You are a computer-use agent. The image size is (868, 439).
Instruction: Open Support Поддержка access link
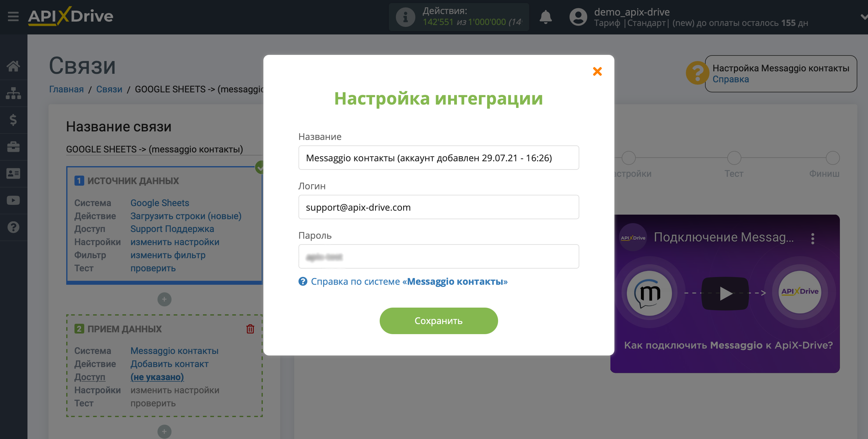tap(172, 229)
